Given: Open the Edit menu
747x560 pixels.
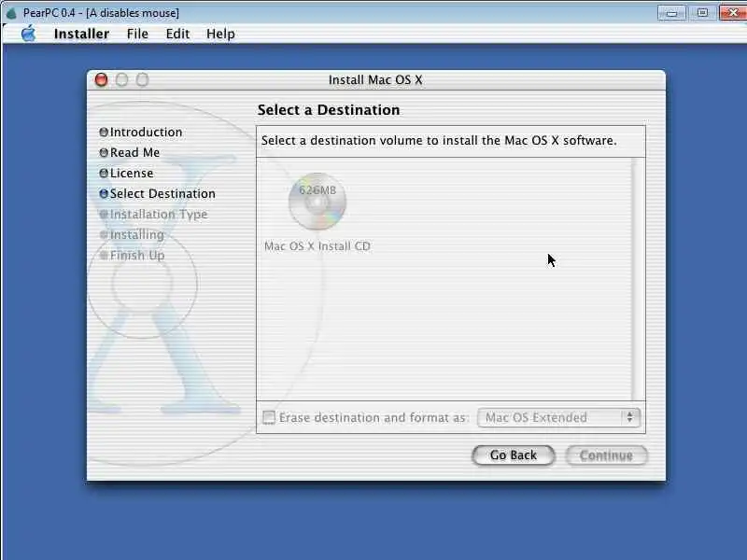Looking at the screenshot, I should (x=177, y=34).
